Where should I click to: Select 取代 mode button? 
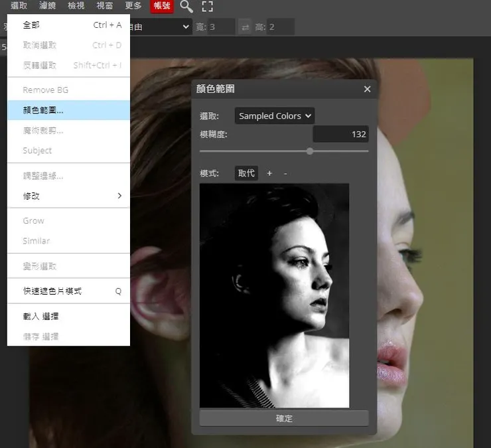tap(246, 173)
